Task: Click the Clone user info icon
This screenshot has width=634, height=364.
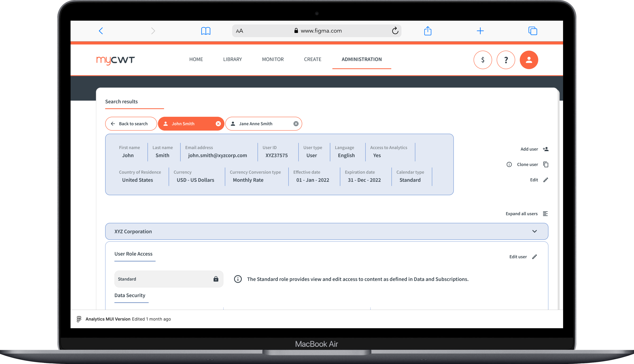Action: click(509, 164)
